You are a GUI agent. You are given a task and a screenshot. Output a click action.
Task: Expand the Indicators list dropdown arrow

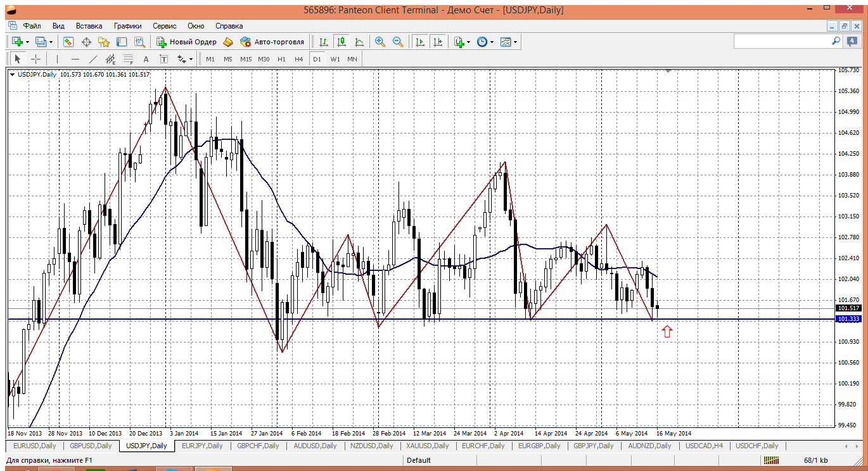coord(468,42)
